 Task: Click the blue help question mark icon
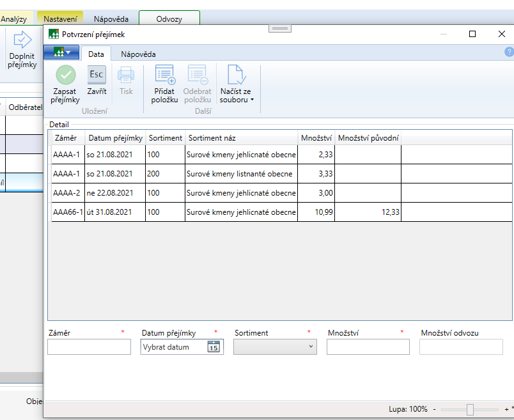click(509, 52)
